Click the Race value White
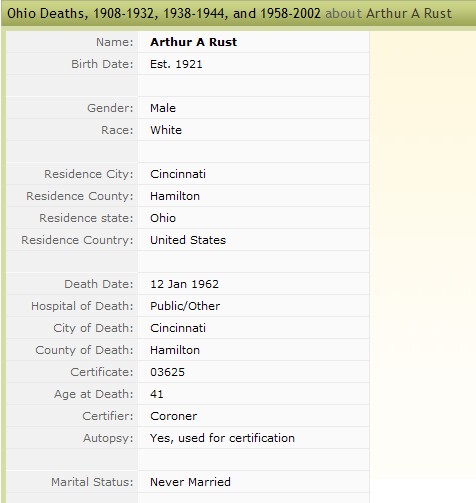The width and height of the screenshot is (476, 503). [166, 130]
